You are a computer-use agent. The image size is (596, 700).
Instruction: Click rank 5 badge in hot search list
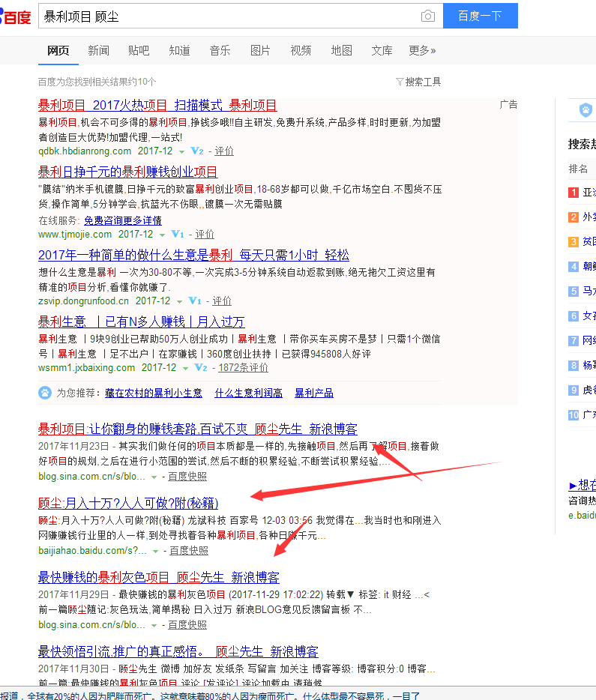tap(574, 292)
